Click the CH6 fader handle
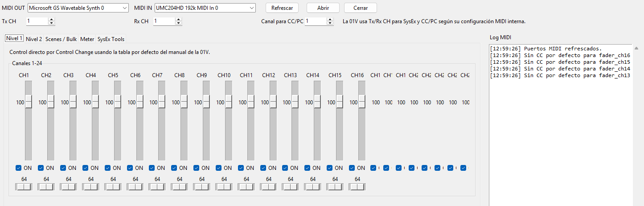644x206 pixels. point(140,102)
